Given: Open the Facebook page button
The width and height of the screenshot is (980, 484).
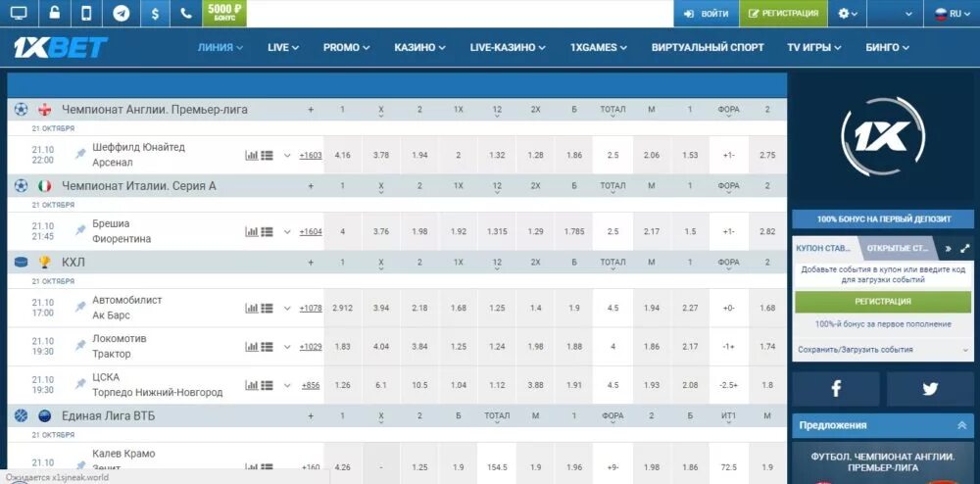Looking at the screenshot, I should pos(836,388).
